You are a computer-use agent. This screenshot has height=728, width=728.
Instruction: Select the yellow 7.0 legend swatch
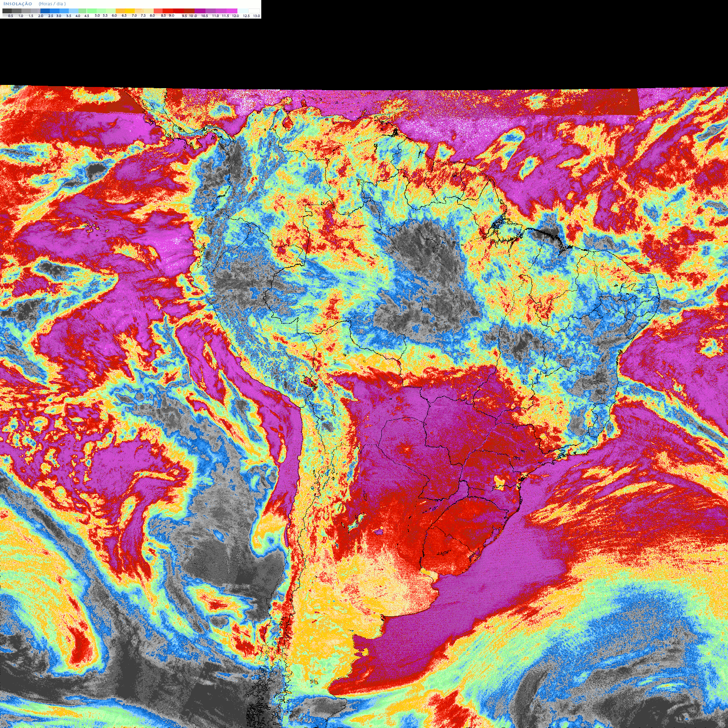(x=130, y=11)
